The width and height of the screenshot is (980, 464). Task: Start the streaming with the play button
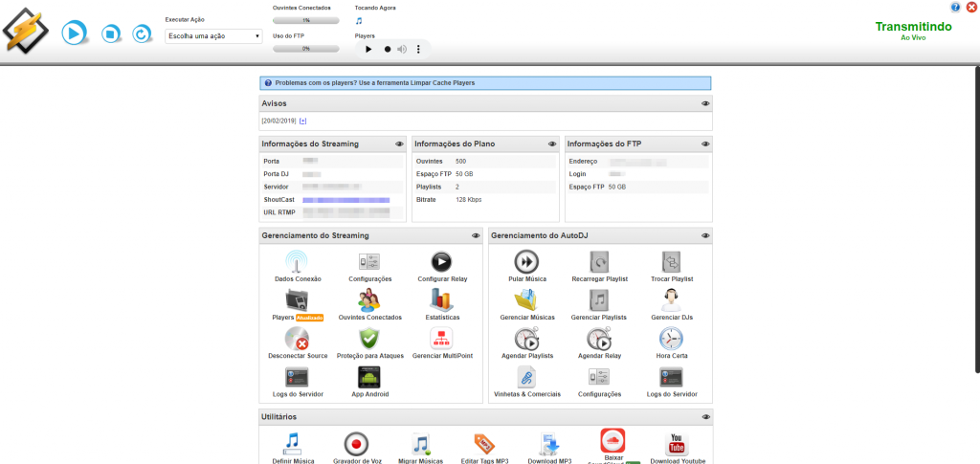(x=74, y=34)
